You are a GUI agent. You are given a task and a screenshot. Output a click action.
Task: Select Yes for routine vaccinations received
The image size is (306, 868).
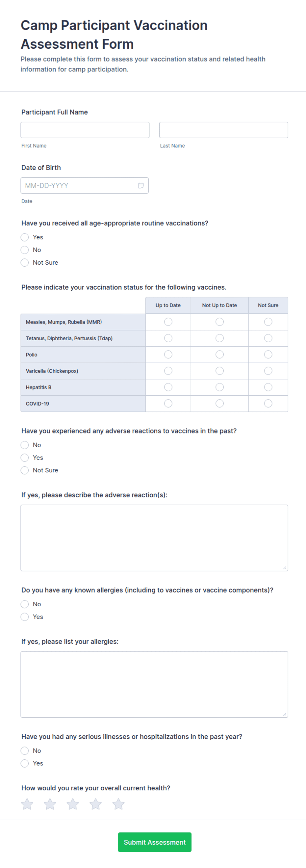[x=25, y=237]
